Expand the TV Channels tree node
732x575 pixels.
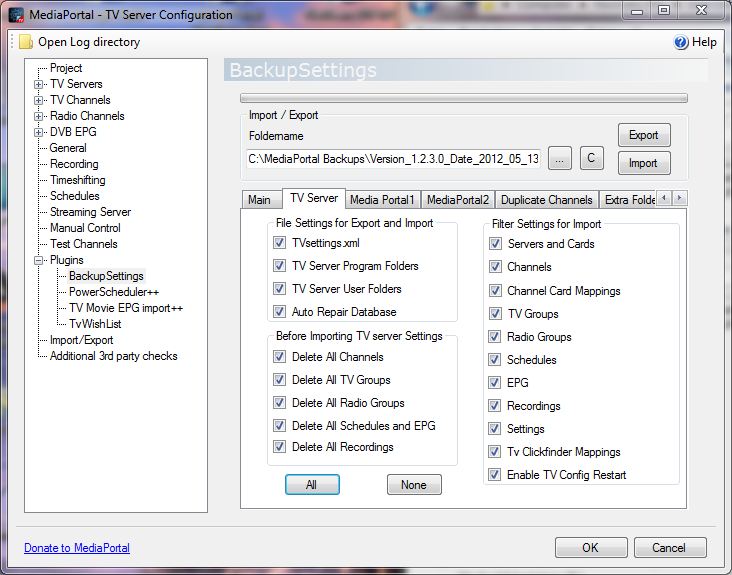coord(38,100)
